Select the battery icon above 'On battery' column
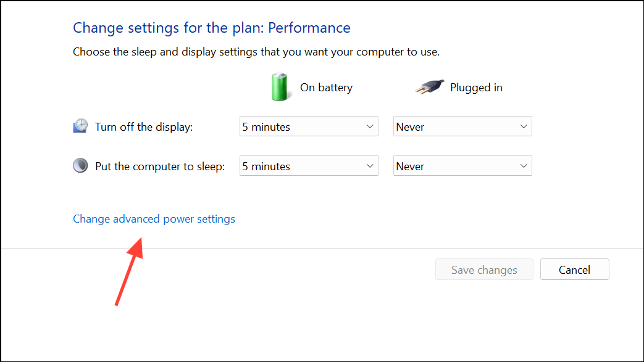 279,87
